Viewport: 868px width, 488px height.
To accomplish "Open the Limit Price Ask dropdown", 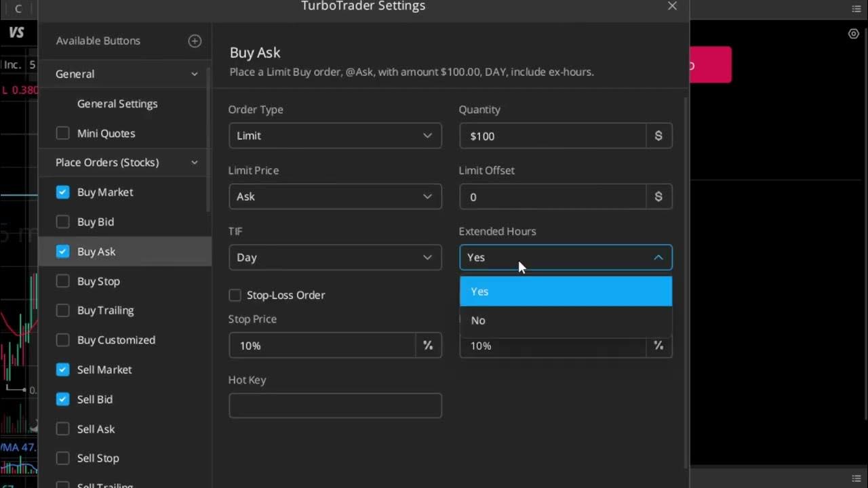I will [x=335, y=197].
